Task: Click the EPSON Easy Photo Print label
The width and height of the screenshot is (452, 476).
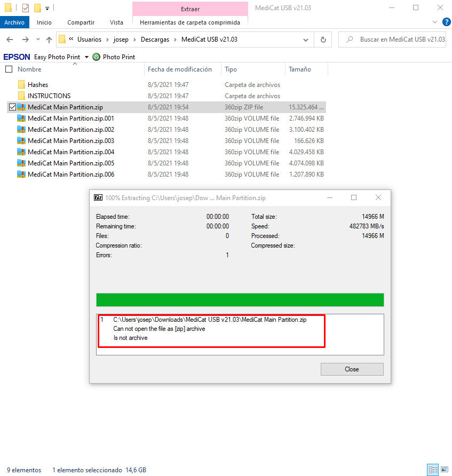Action: 42,57
